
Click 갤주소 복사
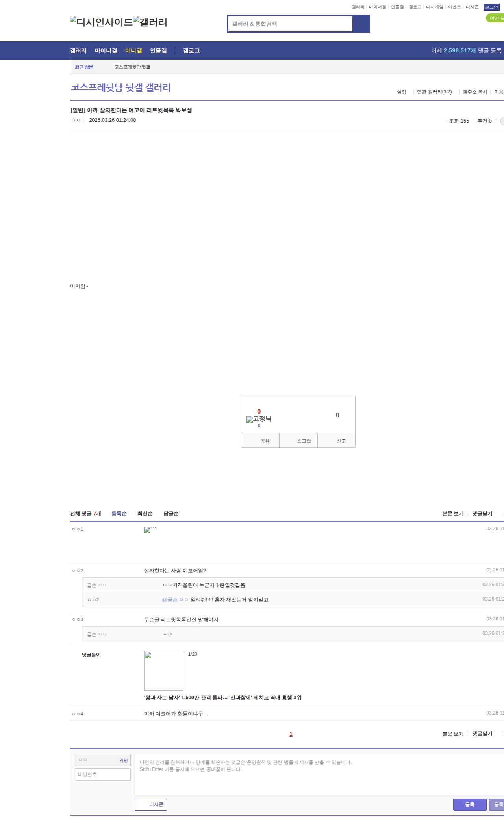click(475, 92)
